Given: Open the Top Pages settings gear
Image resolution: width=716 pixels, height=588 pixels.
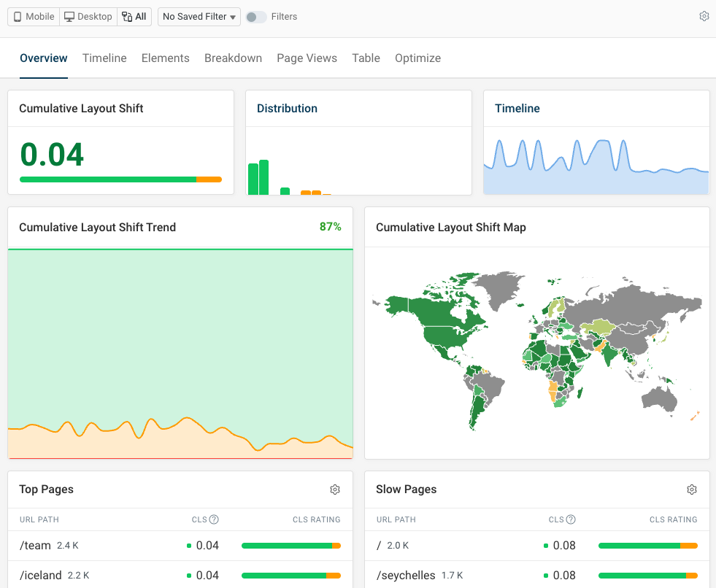Looking at the screenshot, I should 335,490.
